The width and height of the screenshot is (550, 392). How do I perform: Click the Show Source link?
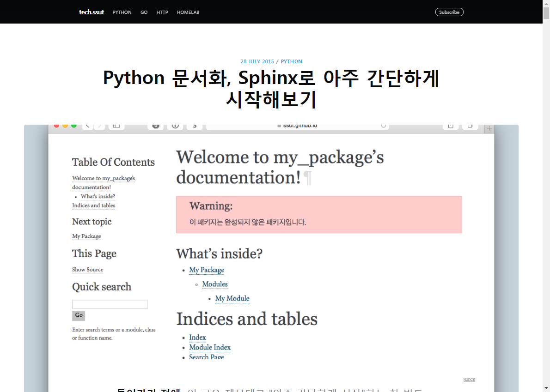(x=87, y=270)
